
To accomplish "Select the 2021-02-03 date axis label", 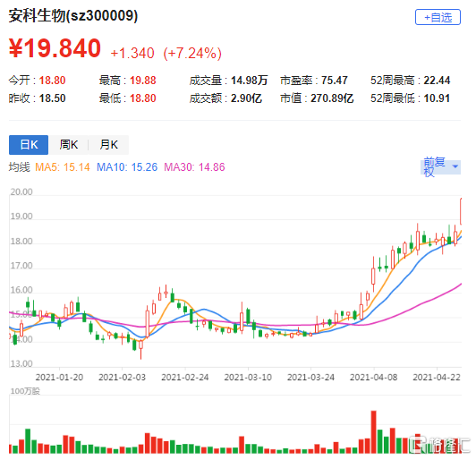I will tap(122, 378).
